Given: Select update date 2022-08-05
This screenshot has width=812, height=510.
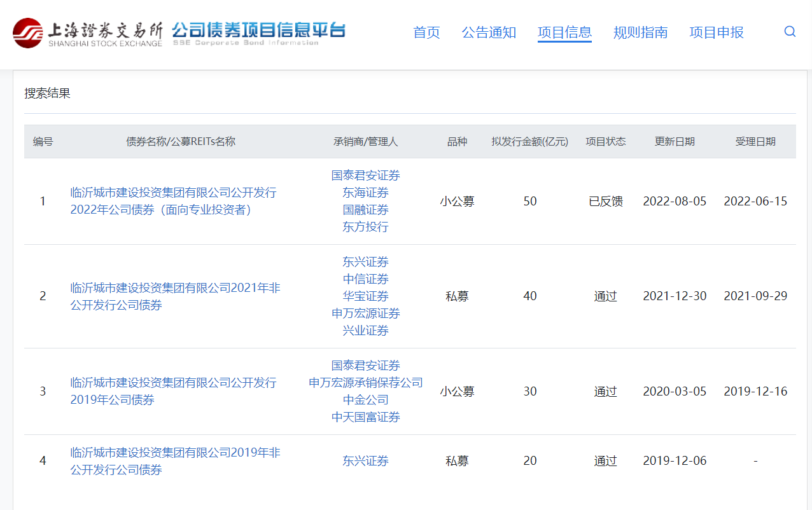Looking at the screenshot, I should point(675,202).
